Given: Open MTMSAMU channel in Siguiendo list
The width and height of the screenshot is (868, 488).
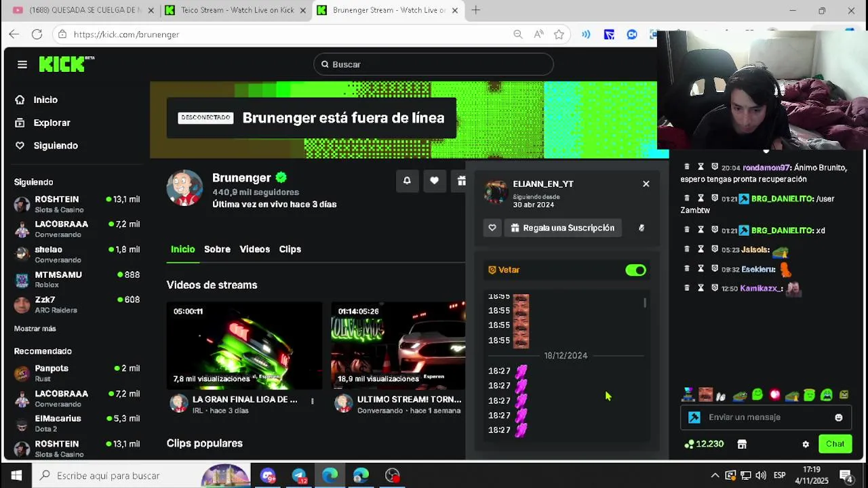Looking at the screenshot, I should tap(77, 279).
